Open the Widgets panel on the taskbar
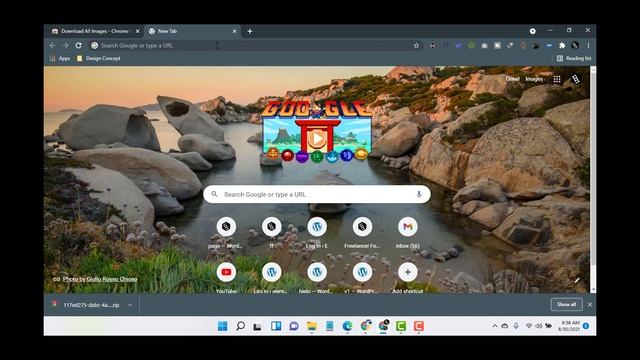 coord(276,326)
